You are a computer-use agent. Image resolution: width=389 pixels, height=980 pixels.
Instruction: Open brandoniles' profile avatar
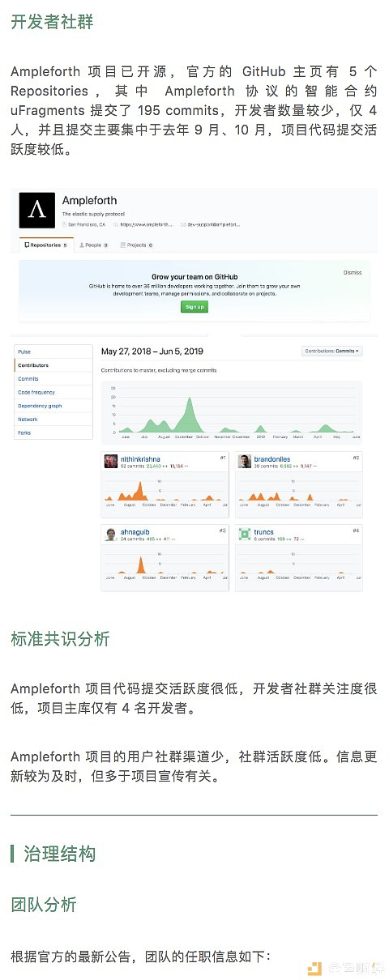[x=246, y=461]
